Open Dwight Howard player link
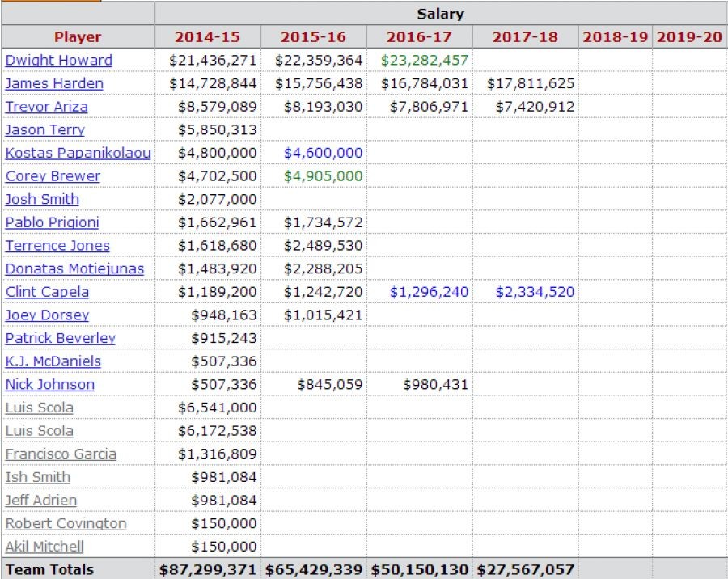The width and height of the screenshot is (728, 579). [59, 61]
